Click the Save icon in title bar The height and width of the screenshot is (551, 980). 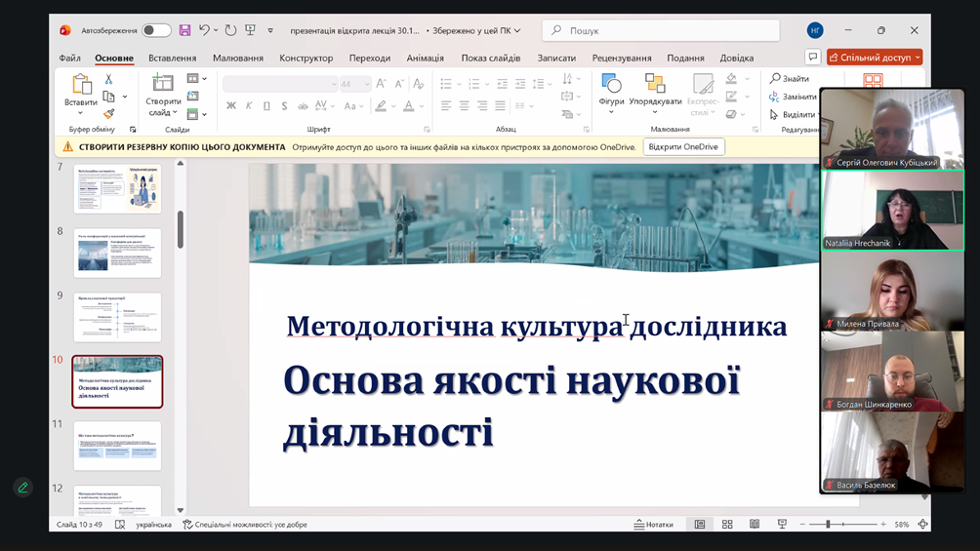click(x=184, y=30)
